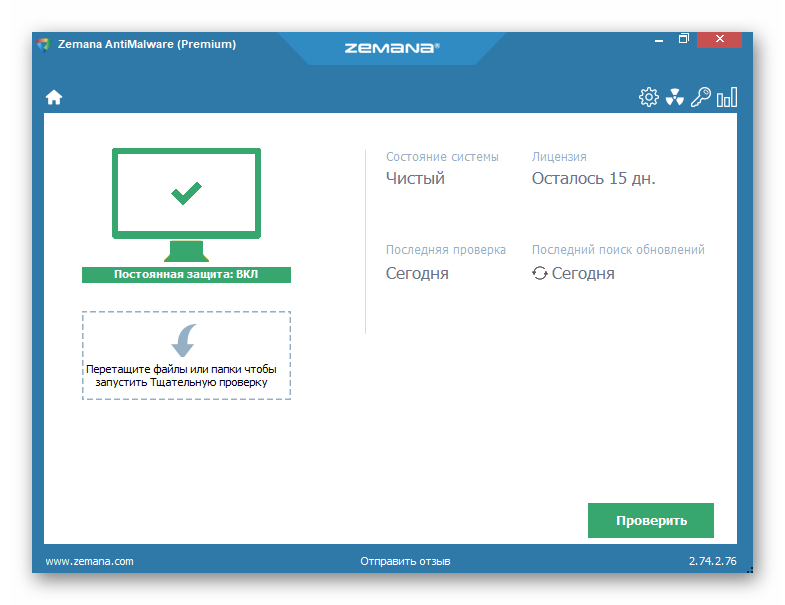
Task: Open license via the key icon
Action: coord(701,97)
